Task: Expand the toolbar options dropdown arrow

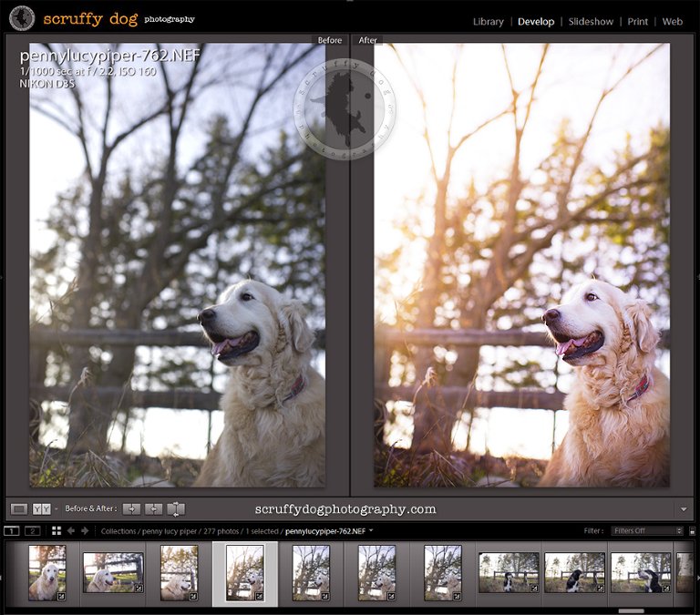Action: coord(684,509)
